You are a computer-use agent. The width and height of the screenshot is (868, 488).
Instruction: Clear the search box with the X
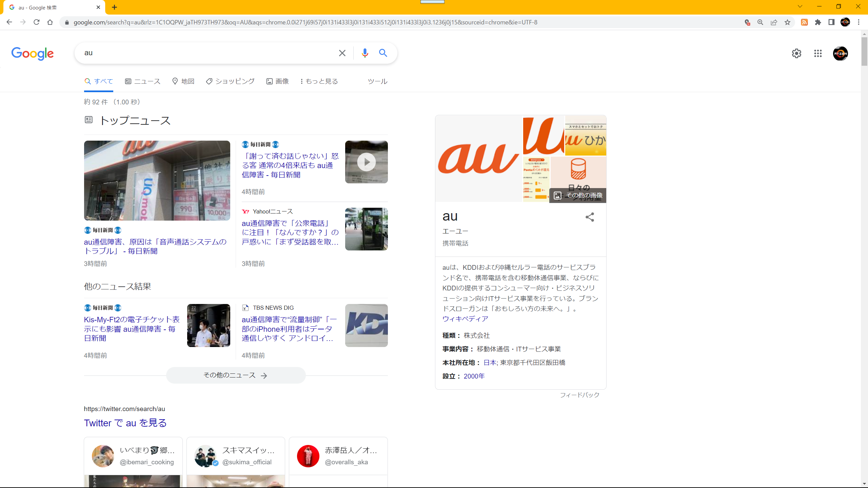pos(342,53)
